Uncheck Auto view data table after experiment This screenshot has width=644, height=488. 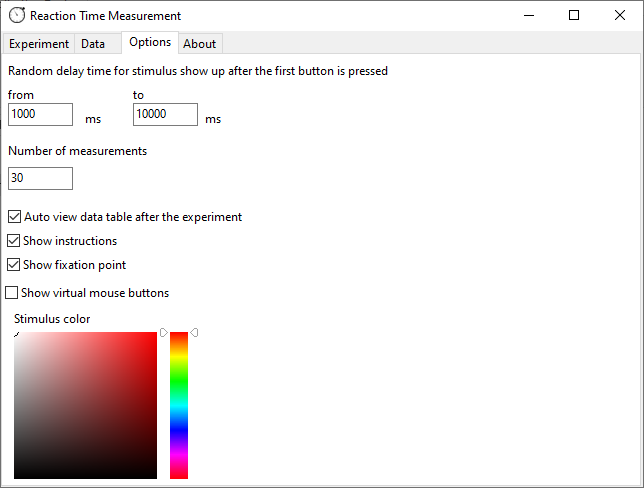click(x=14, y=216)
